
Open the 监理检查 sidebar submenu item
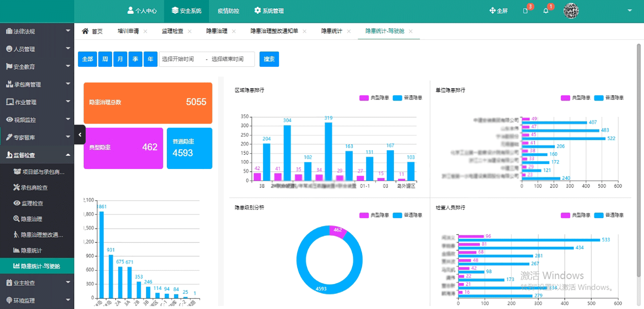tap(37, 203)
